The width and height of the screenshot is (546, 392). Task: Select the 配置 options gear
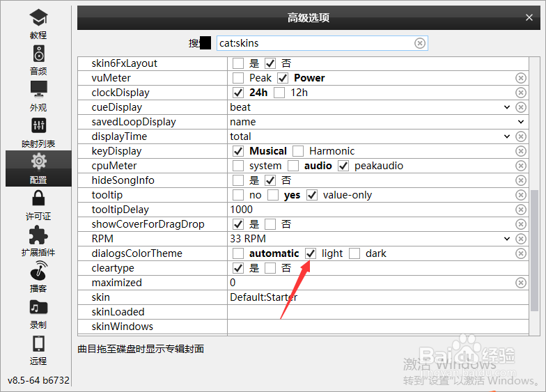(x=38, y=168)
